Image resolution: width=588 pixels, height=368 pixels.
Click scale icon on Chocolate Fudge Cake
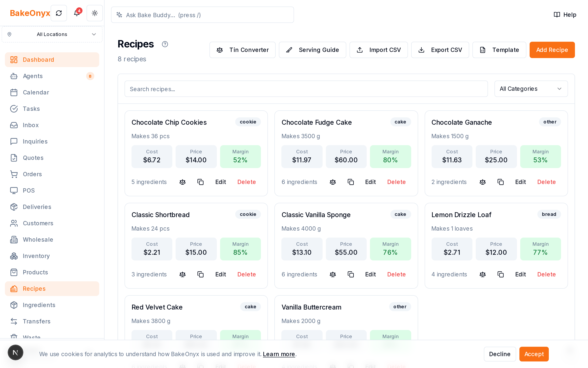(x=333, y=182)
